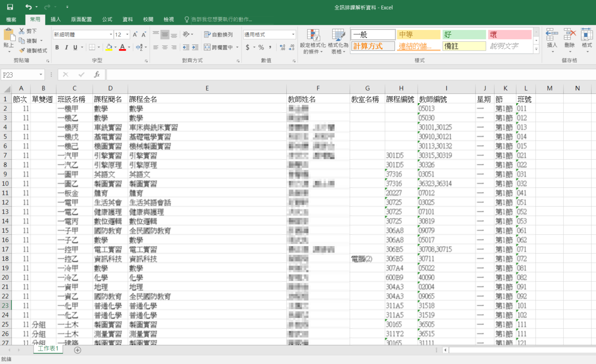Screen dimensions: 596x364
Task: Save the workbook using the floppy disk icon
Action: click(x=10, y=7)
